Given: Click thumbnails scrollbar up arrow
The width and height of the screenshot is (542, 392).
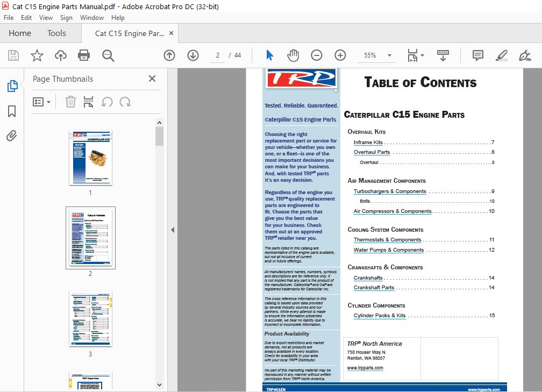Looking at the screenshot, I should click(x=159, y=123).
